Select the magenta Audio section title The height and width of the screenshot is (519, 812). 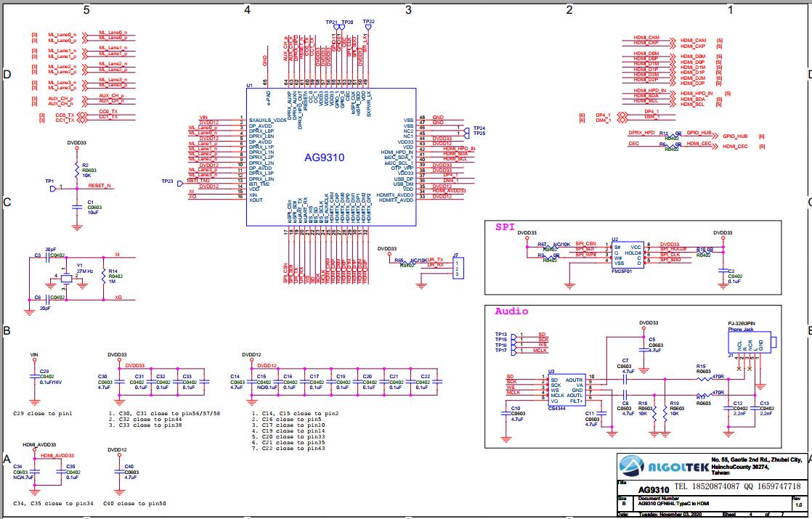coord(511,311)
